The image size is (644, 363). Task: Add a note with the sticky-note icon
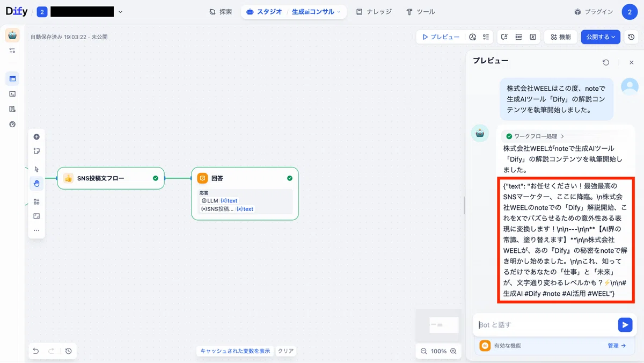(x=36, y=151)
